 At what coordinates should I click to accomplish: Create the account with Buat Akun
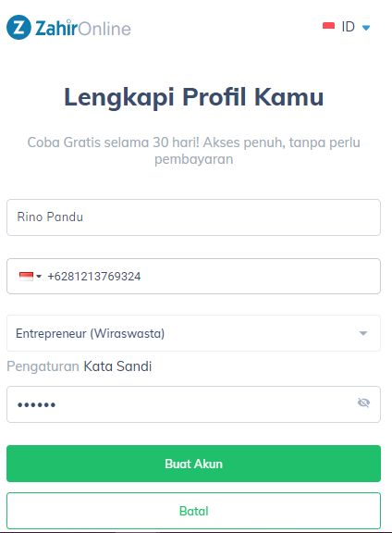(x=193, y=464)
